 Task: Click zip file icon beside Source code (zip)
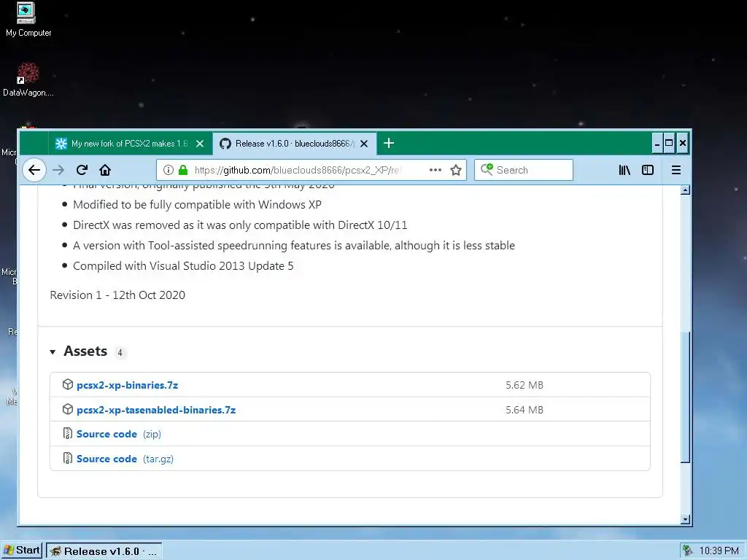coord(68,433)
